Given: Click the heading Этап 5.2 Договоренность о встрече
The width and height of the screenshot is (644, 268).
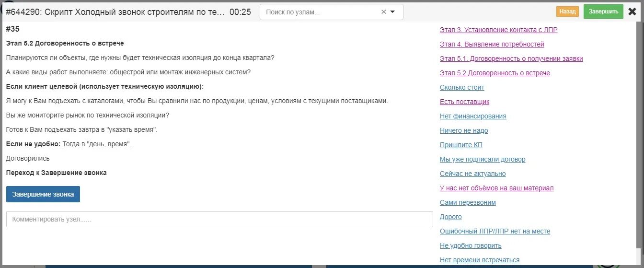Looking at the screenshot, I should coord(65,43).
